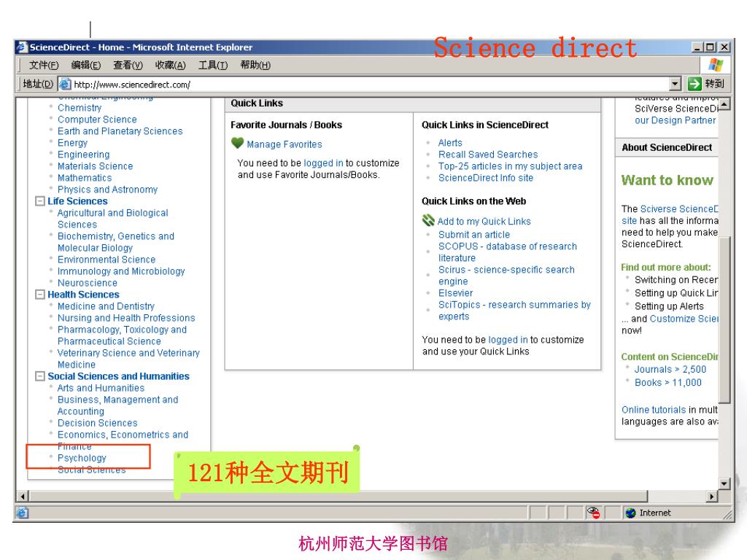Open the Computer Science link
747x560 pixels.
(97, 120)
